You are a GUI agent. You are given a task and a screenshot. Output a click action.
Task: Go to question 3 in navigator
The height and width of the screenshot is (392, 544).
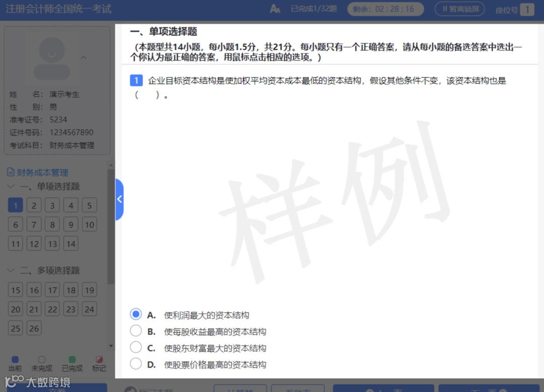tap(52, 205)
